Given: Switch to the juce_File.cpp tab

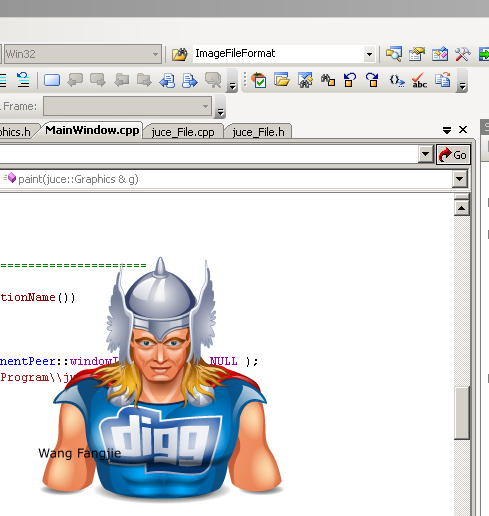Looking at the screenshot, I should (x=183, y=132).
